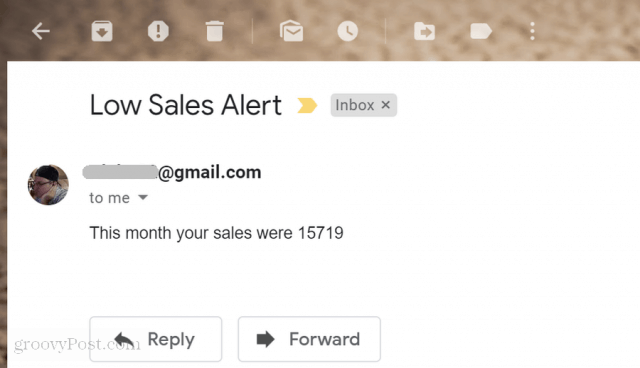The width and height of the screenshot is (640, 368).
Task: Select the sender's @gmail.com address
Action: 172,172
